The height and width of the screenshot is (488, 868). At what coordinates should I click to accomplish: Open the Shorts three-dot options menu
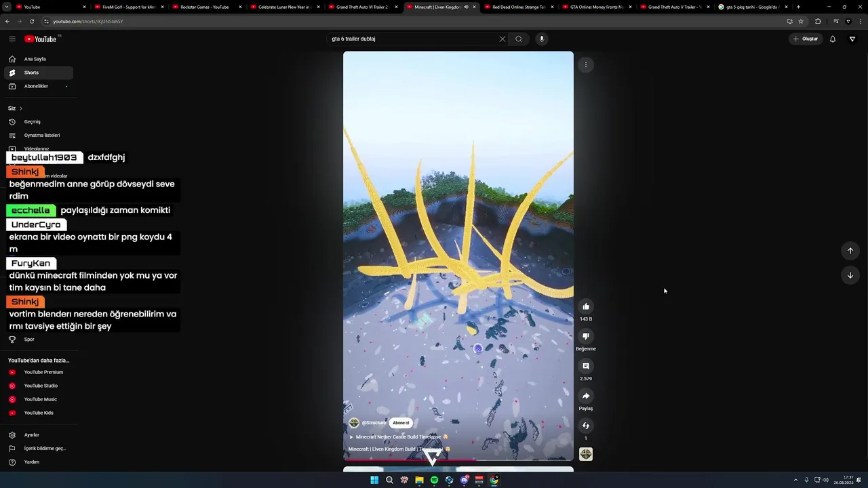(586, 65)
